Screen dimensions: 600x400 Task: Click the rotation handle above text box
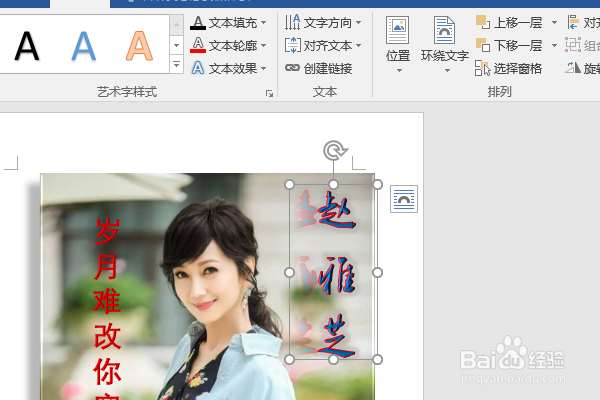(x=335, y=150)
